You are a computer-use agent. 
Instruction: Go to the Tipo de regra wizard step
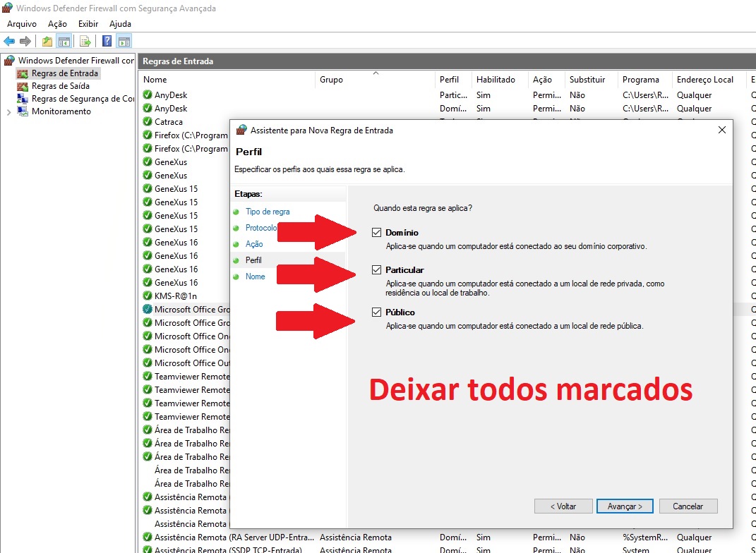[268, 212]
